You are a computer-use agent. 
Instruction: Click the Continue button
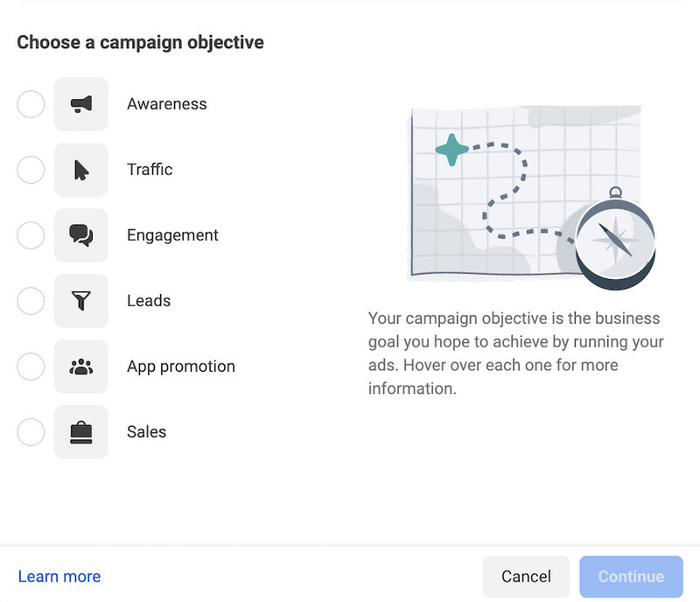[x=631, y=577]
